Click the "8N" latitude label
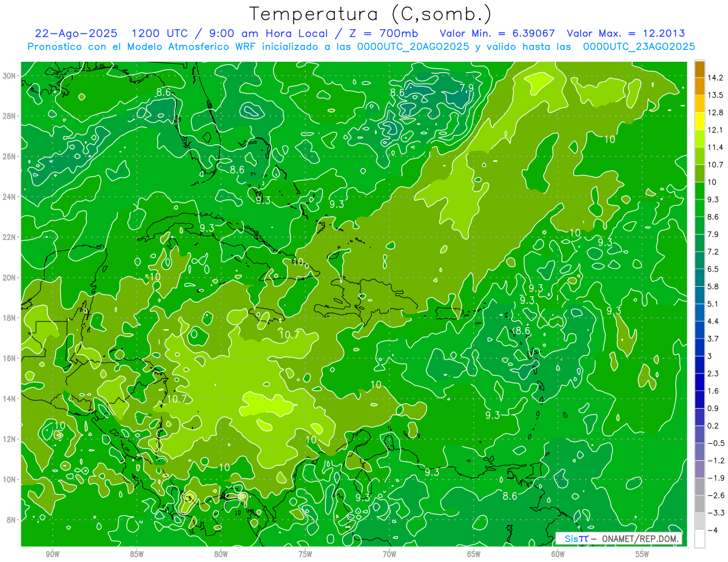Screen dimensions: 728x562 coord(12,520)
